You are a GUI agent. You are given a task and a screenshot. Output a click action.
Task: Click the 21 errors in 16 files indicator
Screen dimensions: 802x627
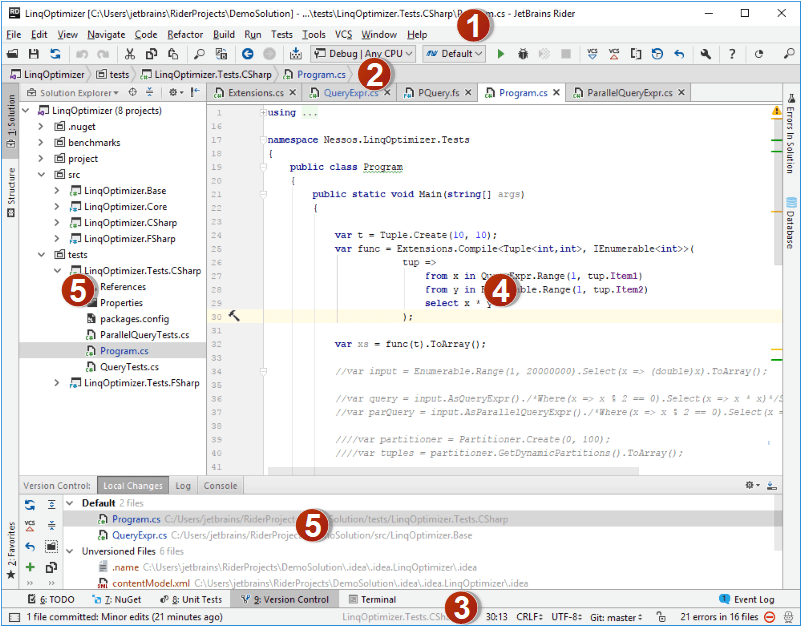tap(718, 617)
